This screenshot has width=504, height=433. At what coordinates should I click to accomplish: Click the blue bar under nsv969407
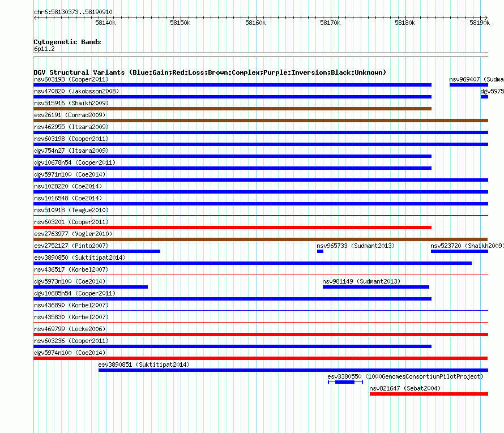(x=469, y=85)
